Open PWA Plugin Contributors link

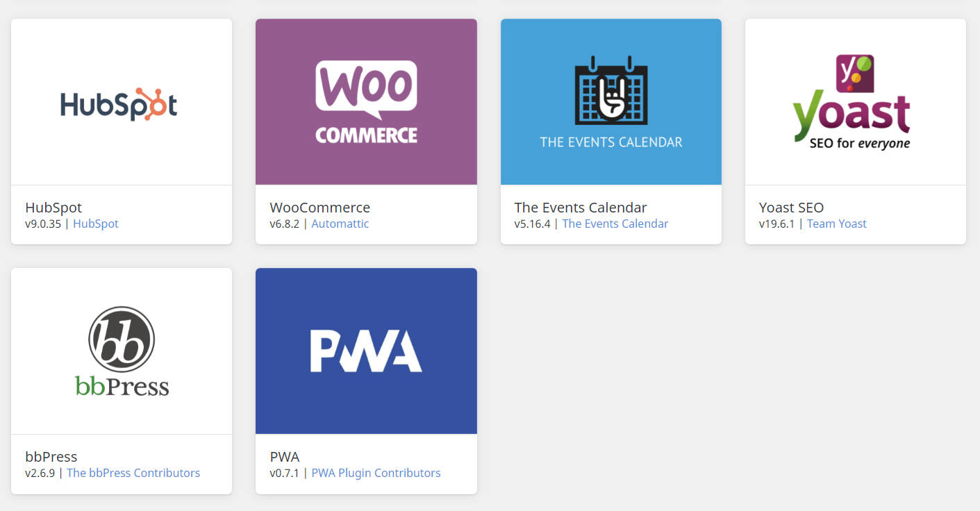pos(376,473)
